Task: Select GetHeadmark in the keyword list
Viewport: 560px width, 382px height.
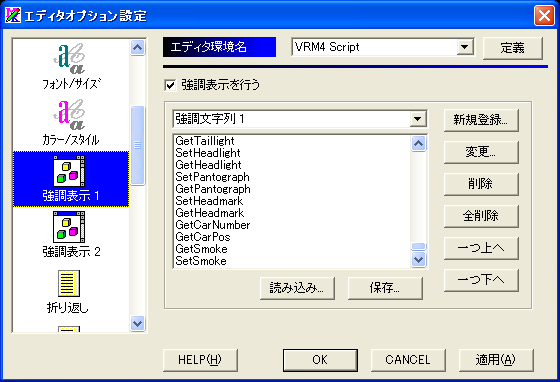Action: click(292, 213)
